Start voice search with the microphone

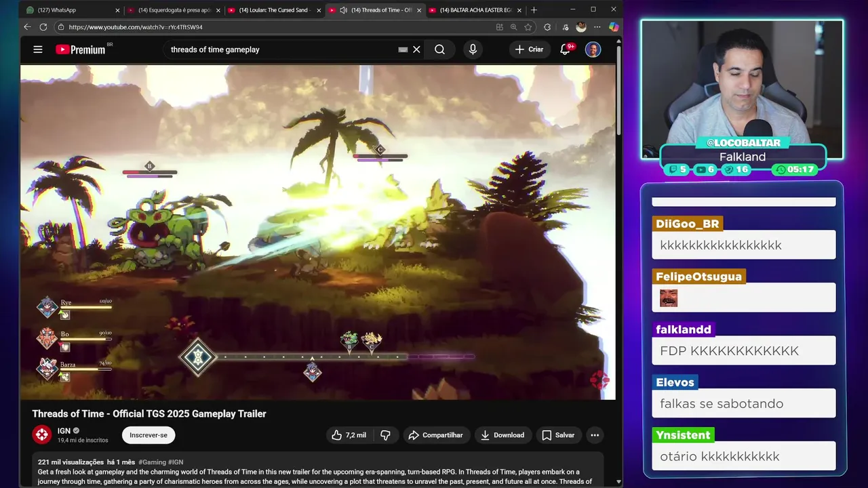point(473,49)
